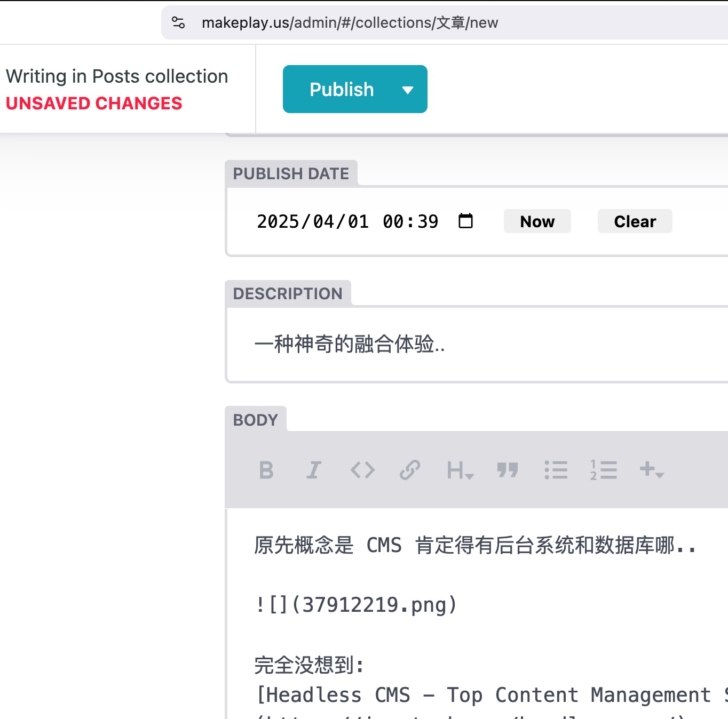
Task: Create a bulleted list
Action: [556, 470]
